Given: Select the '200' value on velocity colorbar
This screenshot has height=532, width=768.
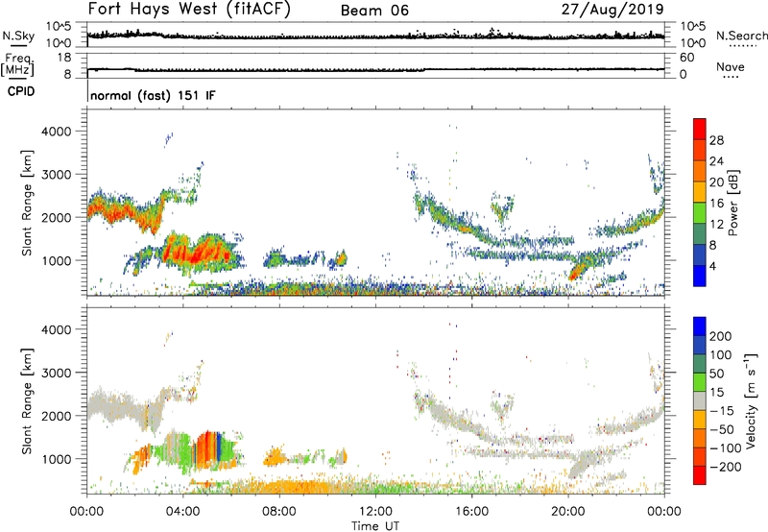Looking at the screenshot, I should [721, 336].
